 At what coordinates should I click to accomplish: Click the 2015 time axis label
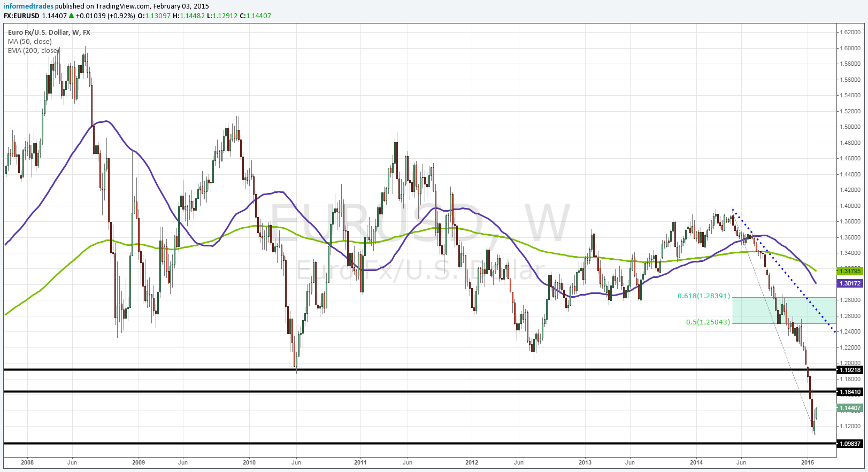point(808,462)
